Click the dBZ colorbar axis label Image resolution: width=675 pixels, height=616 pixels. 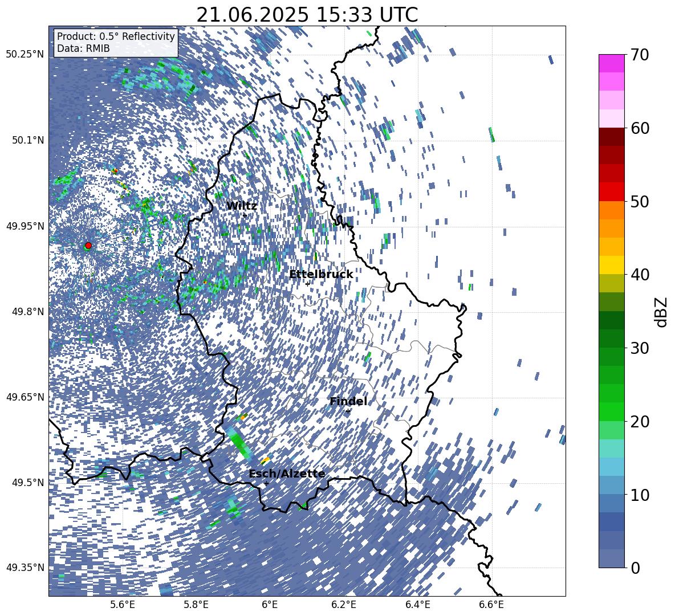662,312
